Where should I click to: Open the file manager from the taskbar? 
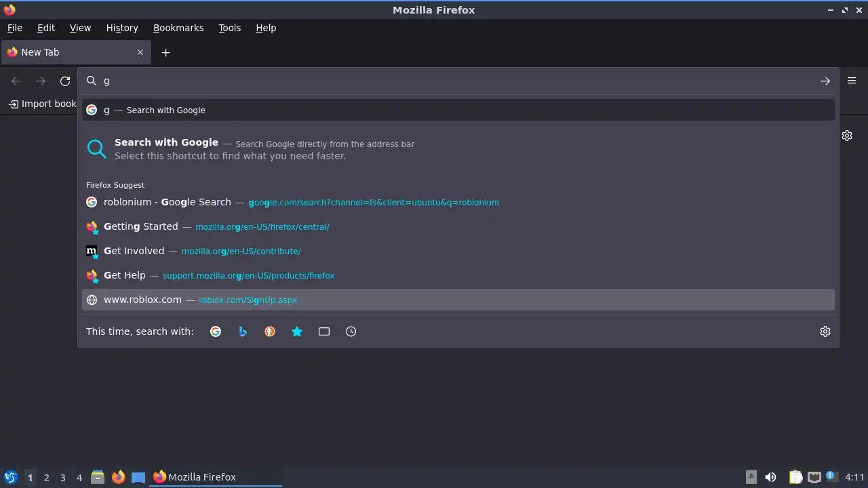[98, 477]
